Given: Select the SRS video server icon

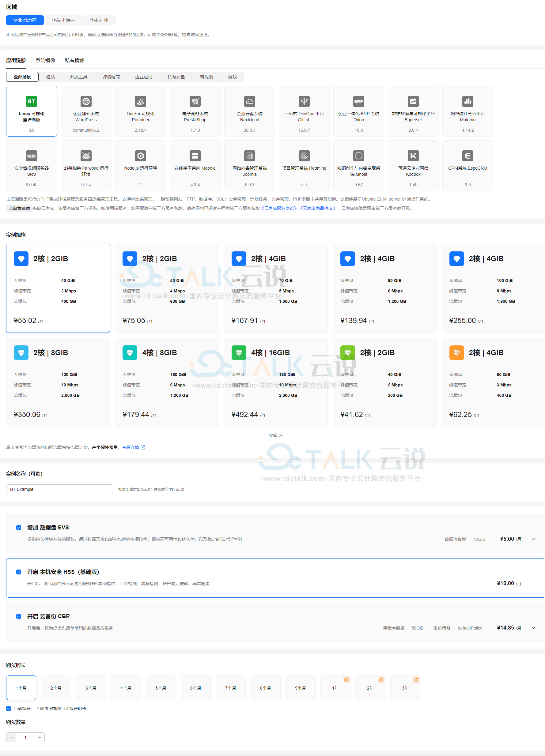Looking at the screenshot, I should 31,156.
